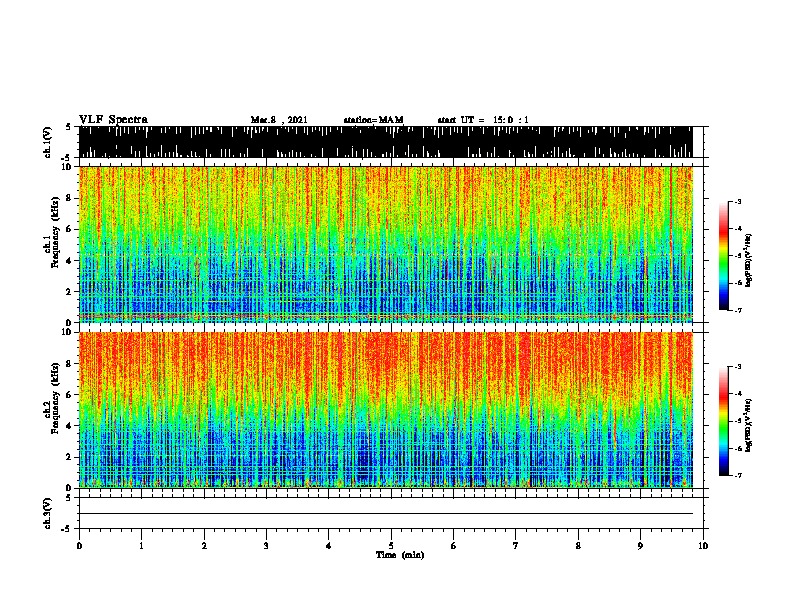The width and height of the screenshot is (792, 612).
Task: Click the time axis tick "0"
Action: (x=79, y=546)
